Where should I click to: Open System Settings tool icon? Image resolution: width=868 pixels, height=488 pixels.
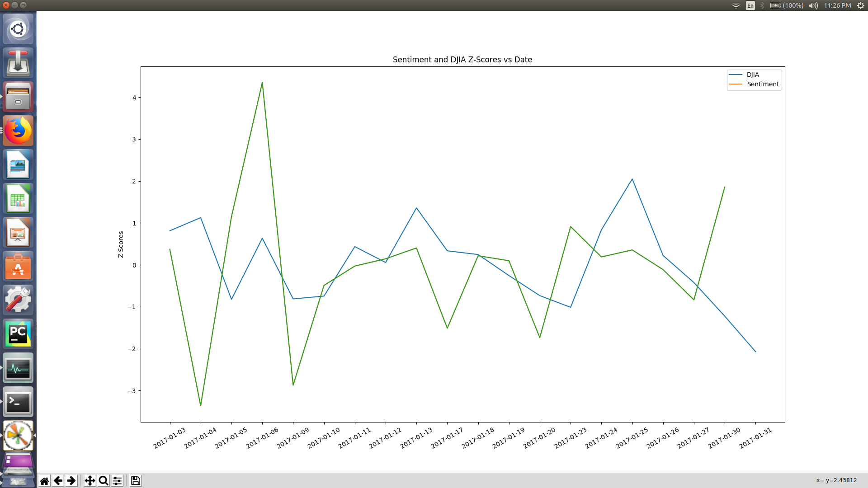[18, 300]
